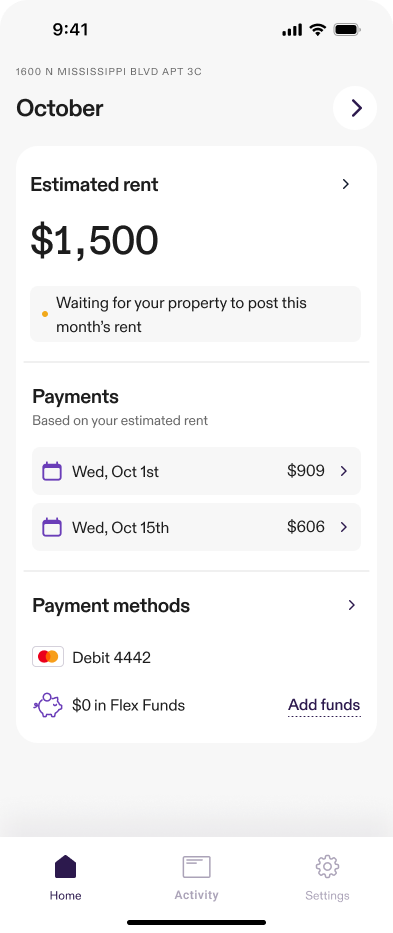The width and height of the screenshot is (393, 933).
Task: Tap the rent posting status notice
Action: [195, 314]
